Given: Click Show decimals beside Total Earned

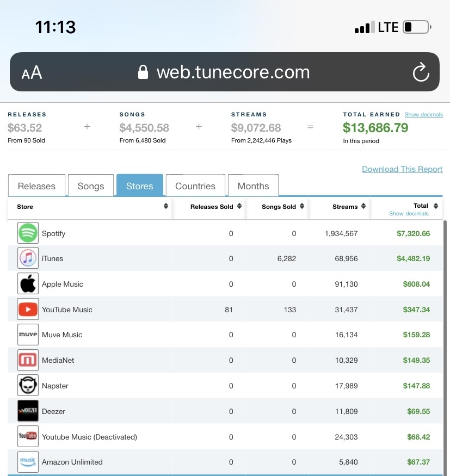Looking at the screenshot, I should pyautogui.click(x=423, y=114).
